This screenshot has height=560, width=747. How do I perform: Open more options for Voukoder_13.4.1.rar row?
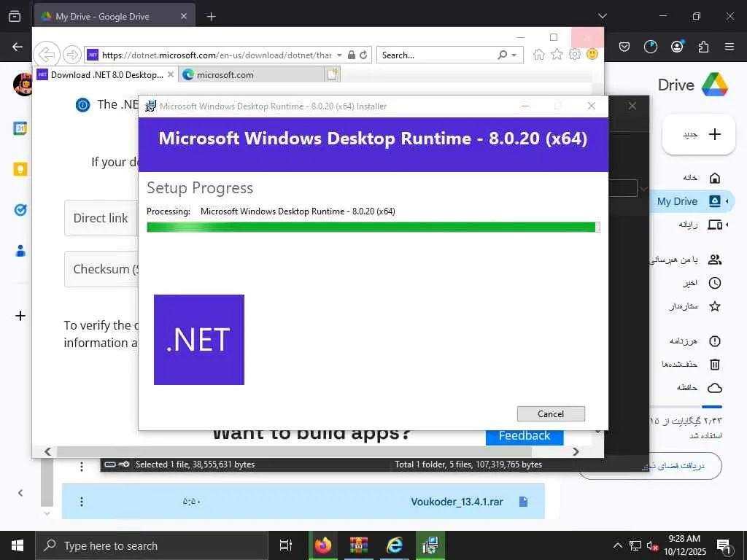point(82,502)
